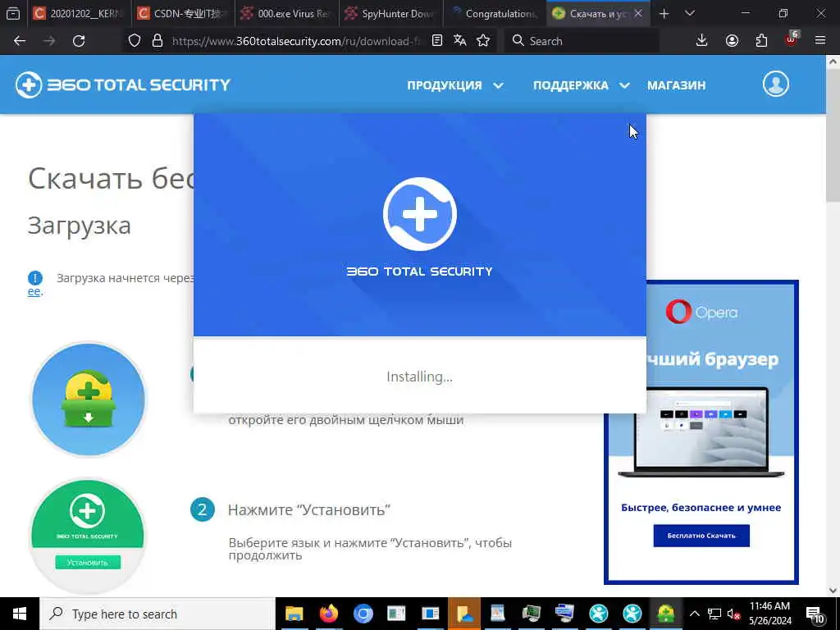Expand the ПОДДЕРЖКА menu

[581, 85]
